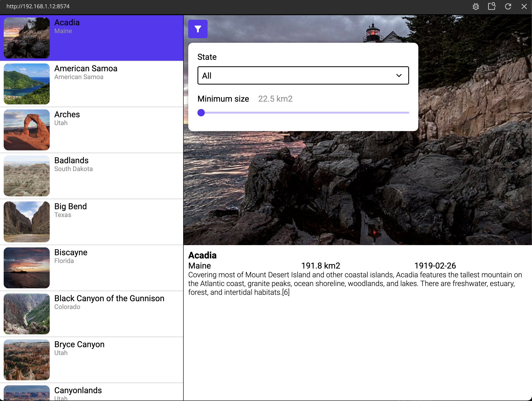Click the Minimum size slider handle

(201, 113)
